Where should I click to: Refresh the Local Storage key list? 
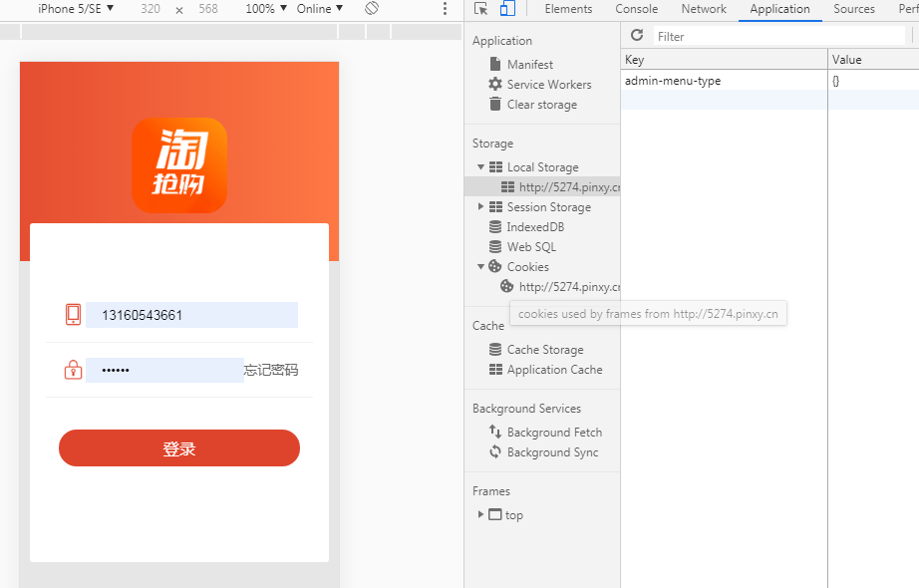tap(637, 35)
